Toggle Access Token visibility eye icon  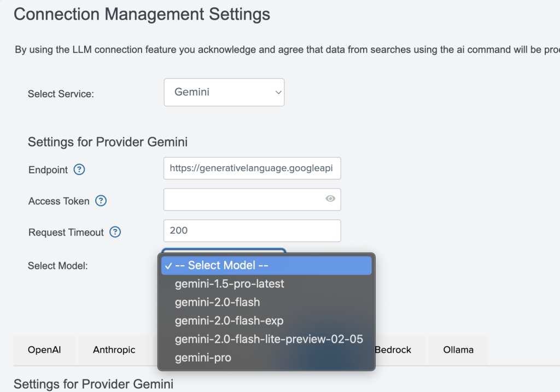click(x=330, y=198)
